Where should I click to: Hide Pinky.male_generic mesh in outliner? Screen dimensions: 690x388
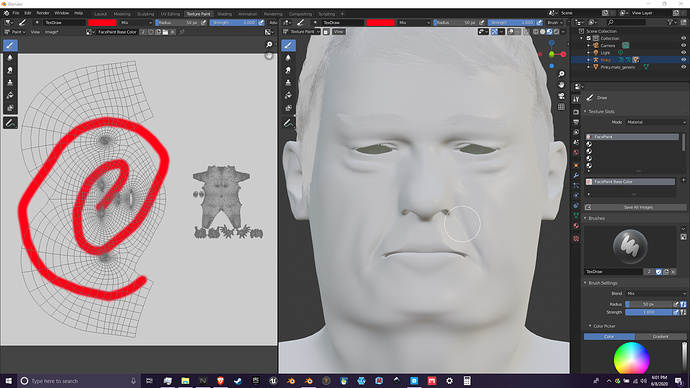click(x=683, y=67)
